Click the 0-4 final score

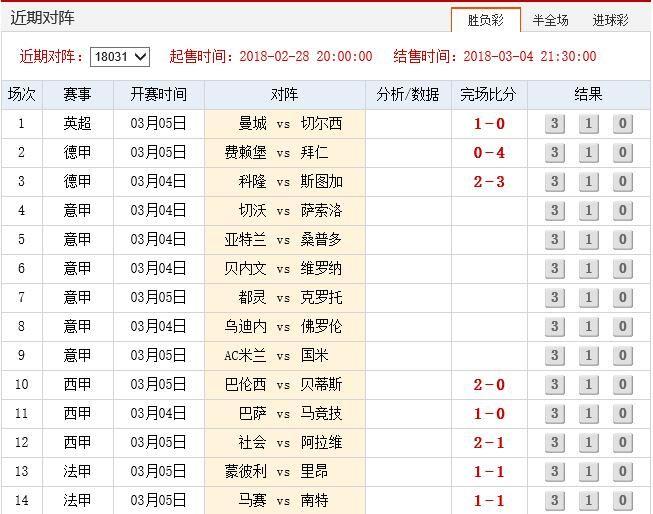coord(489,153)
